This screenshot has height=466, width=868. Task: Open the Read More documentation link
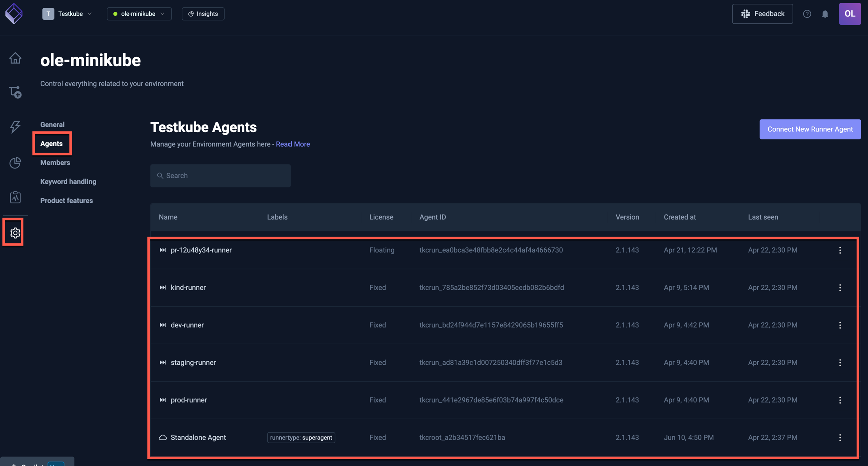(293, 144)
